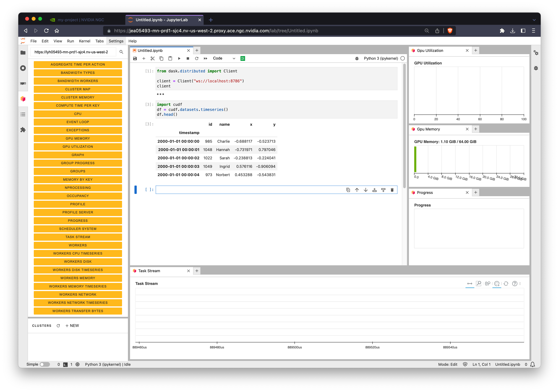Save the notebook with the disk icon
559x392 pixels.
tap(135, 58)
